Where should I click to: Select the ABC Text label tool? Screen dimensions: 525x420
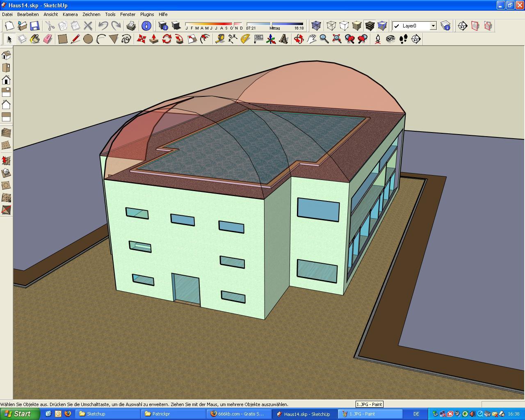pos(258,39)
